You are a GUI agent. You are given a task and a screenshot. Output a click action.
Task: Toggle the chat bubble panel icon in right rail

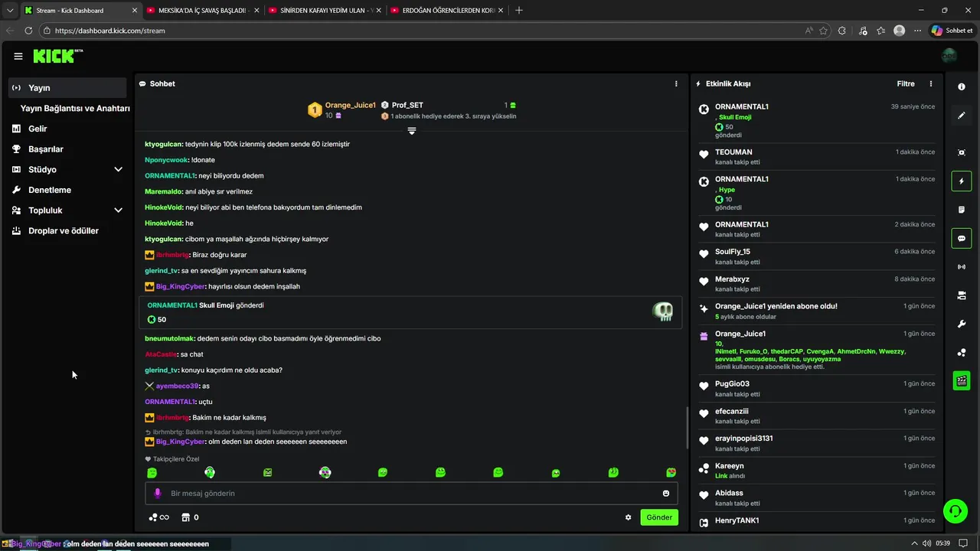click(962, 239)
